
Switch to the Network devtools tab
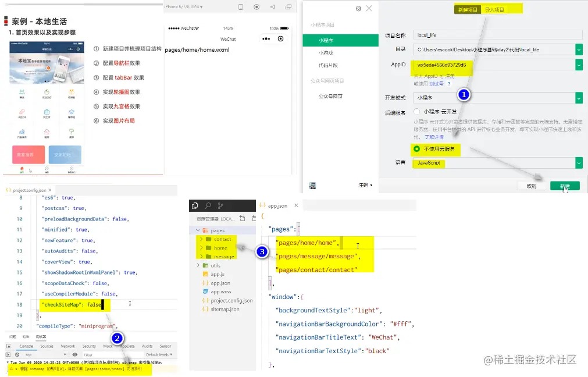coord(68,346)
